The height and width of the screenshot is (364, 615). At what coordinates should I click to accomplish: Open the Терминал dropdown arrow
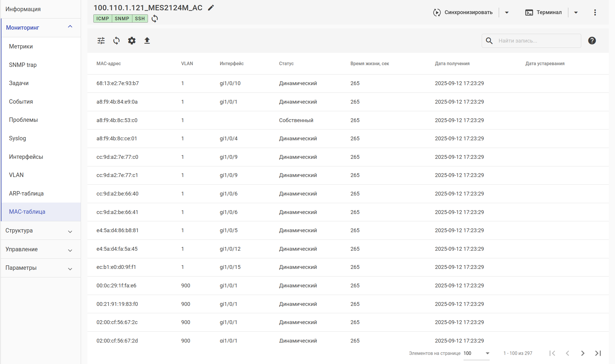click(x=576, y=12)
